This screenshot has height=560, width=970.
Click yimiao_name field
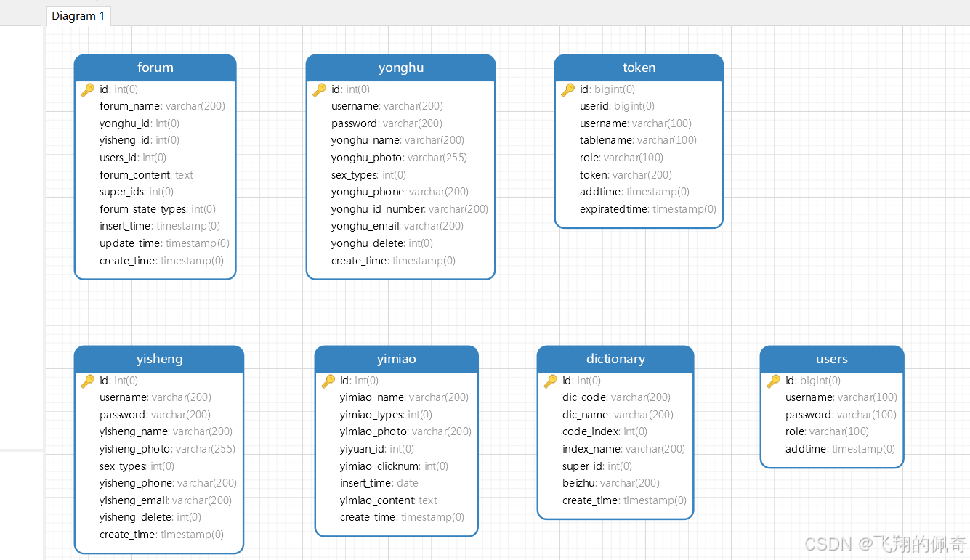404,397
